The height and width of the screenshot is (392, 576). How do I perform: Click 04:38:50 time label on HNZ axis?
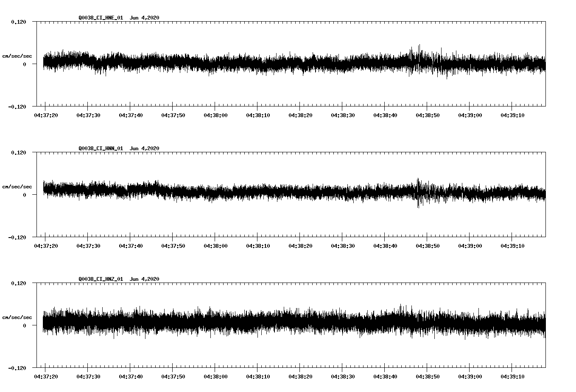point(428,376)
